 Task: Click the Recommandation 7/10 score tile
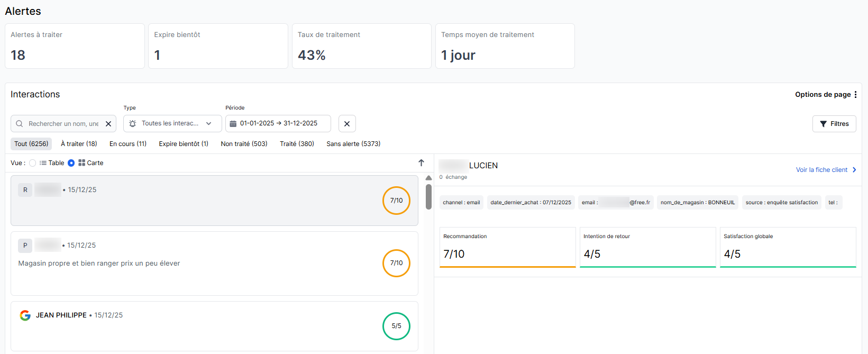[507, 247]
